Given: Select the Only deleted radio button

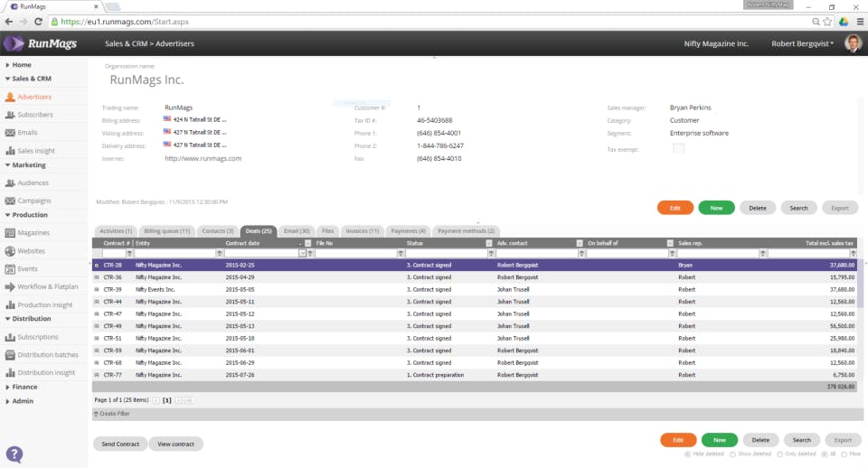Looking at the screenshot, I should (x=779, y=454).
